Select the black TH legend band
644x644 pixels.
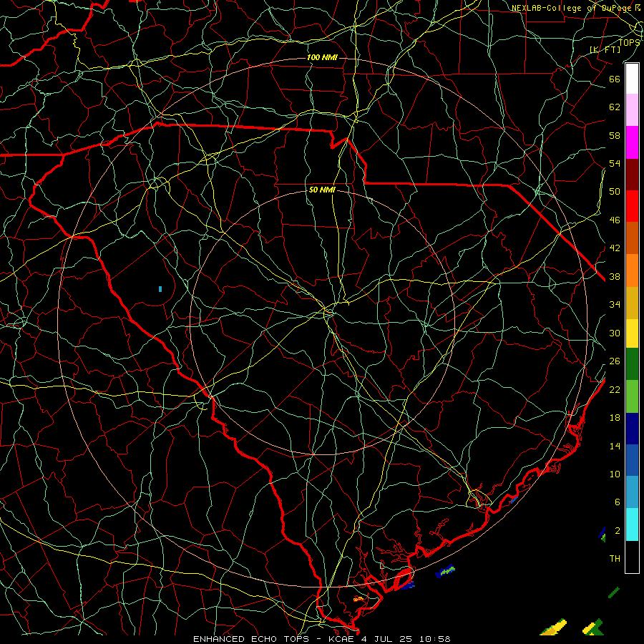click(632, 557)
